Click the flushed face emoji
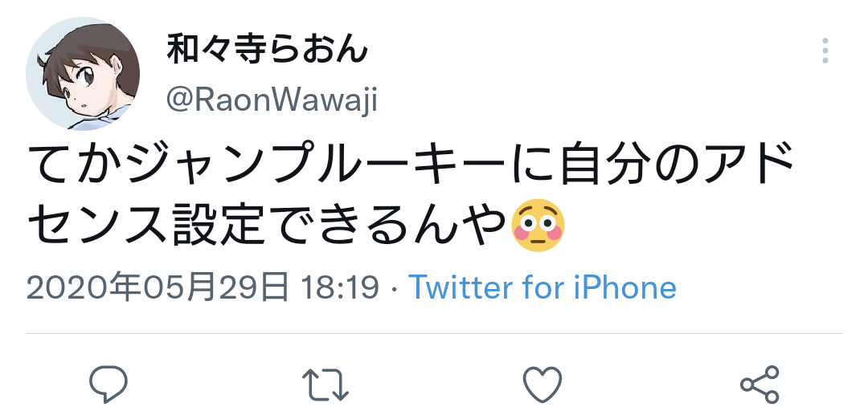868x407 pixels. pyautogui.click(x=538, y=225)
